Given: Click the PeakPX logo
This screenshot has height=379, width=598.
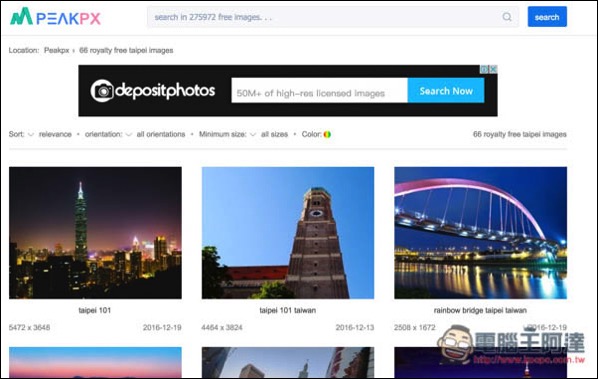Looking at the screenshot, I should click(55, 17).
